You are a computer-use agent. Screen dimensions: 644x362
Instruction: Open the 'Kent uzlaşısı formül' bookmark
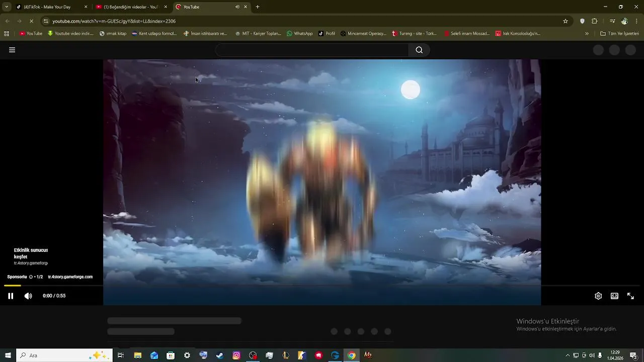click(x=154, y=34)
